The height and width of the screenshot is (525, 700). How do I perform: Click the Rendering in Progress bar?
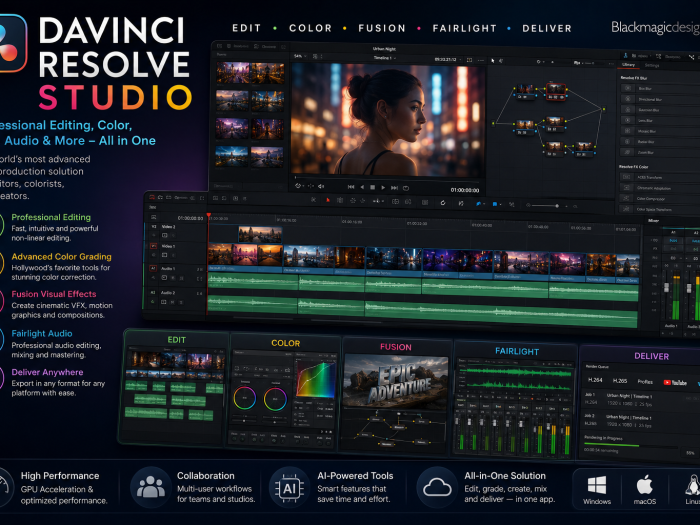click(x=631, y=444)
